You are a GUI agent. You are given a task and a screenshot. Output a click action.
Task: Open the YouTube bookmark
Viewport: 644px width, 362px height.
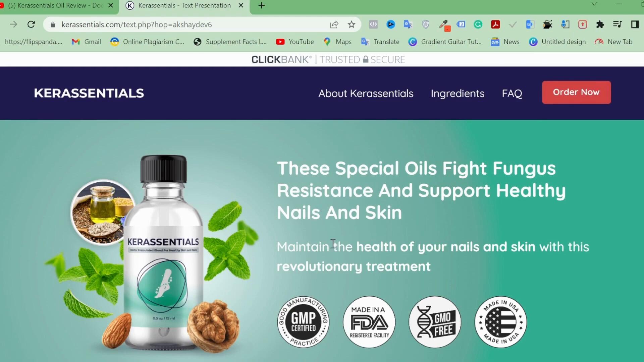click(x=295, y=42)
